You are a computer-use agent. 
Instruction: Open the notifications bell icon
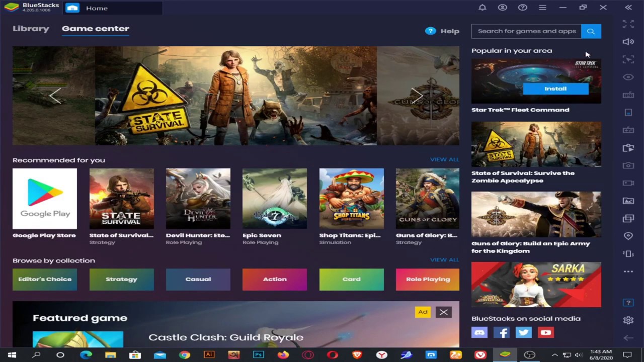click(482, 8)
